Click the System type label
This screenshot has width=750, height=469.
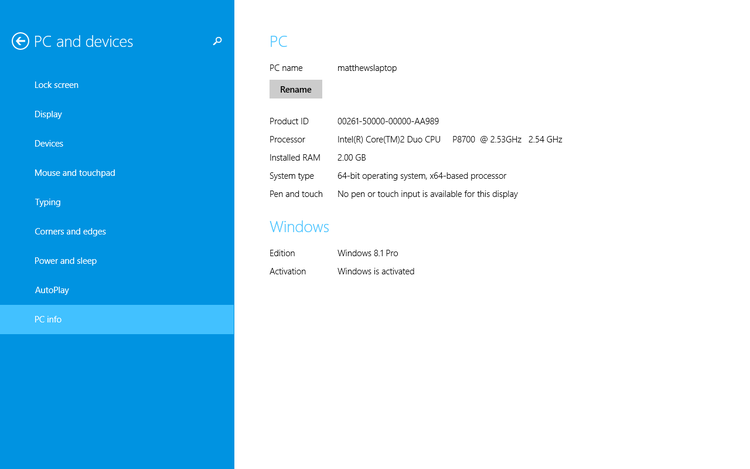click(x=291, y=176)
